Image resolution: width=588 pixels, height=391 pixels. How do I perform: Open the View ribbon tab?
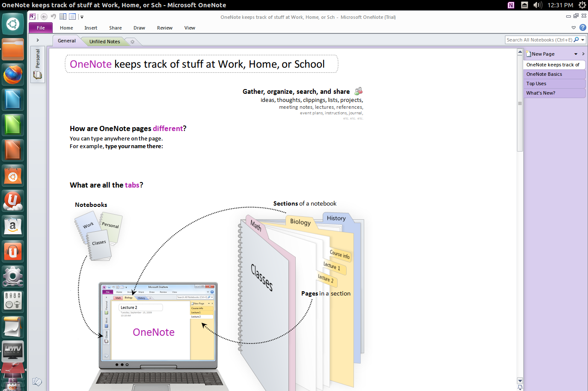(190, 28)
